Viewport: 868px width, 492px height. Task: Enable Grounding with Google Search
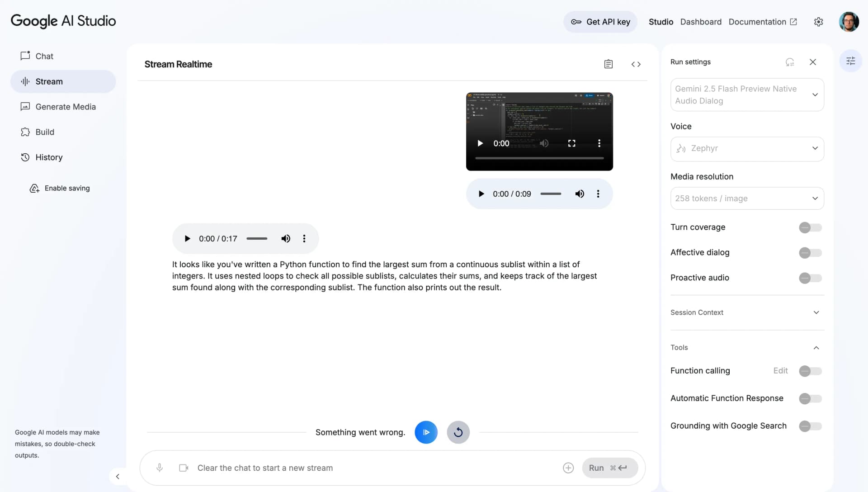tap(809, 426)
